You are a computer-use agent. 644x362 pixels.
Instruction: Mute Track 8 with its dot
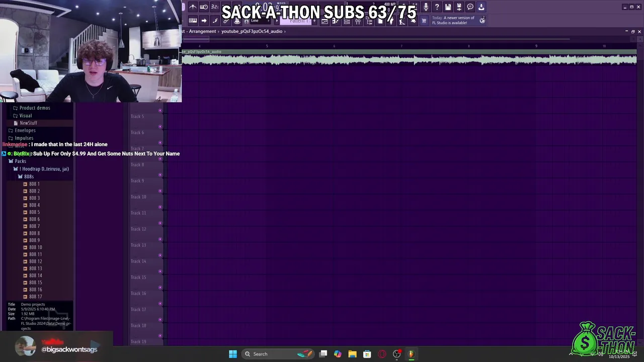pos(160,175)
